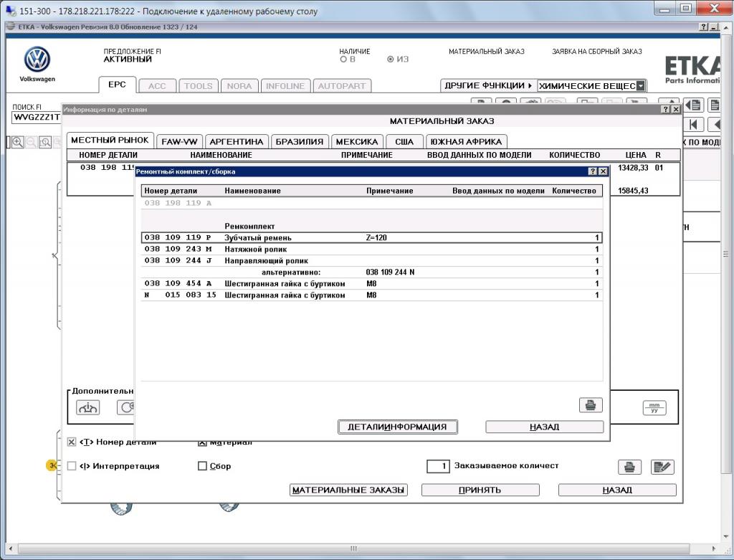
Task: Jump to the first record icon
Action: [x=693, y=125]
